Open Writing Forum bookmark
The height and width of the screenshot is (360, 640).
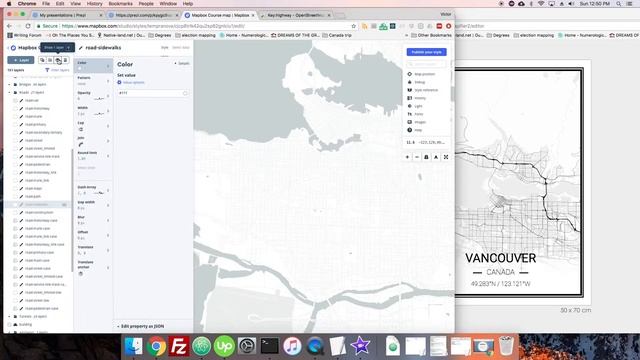coord(24,36)
